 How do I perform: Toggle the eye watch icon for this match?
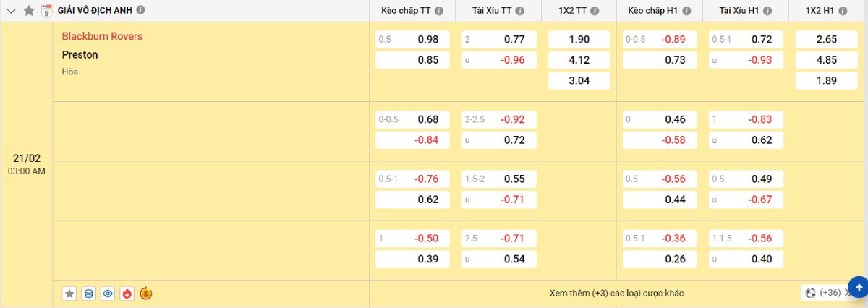click(108, 294)
